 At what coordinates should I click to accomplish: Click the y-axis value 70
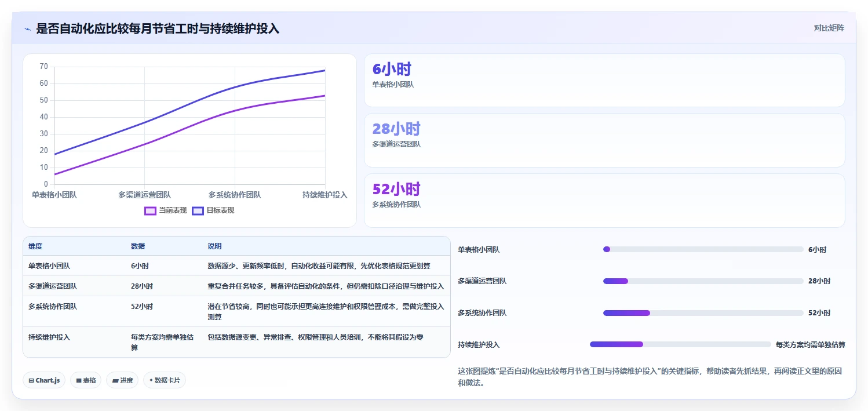44,67
